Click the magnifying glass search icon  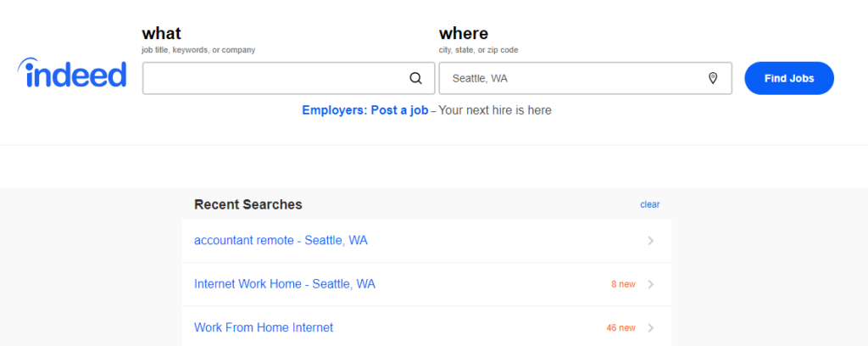(415, 78)
